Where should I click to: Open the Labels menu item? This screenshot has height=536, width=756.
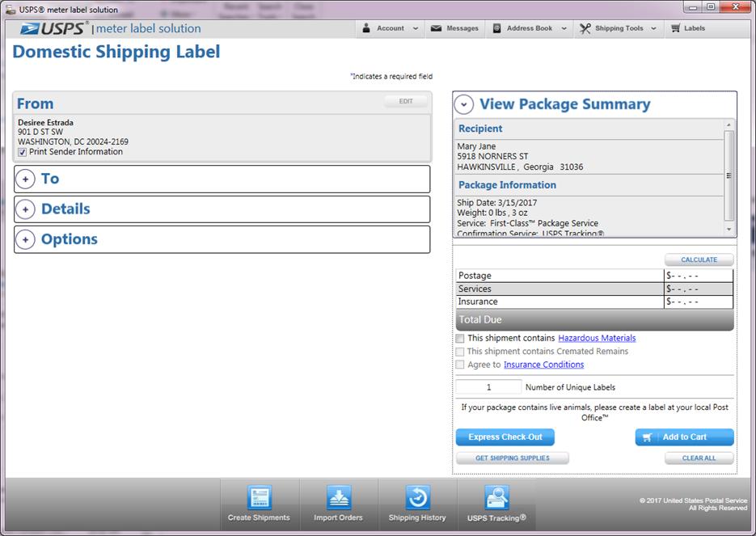click(688, 28)
